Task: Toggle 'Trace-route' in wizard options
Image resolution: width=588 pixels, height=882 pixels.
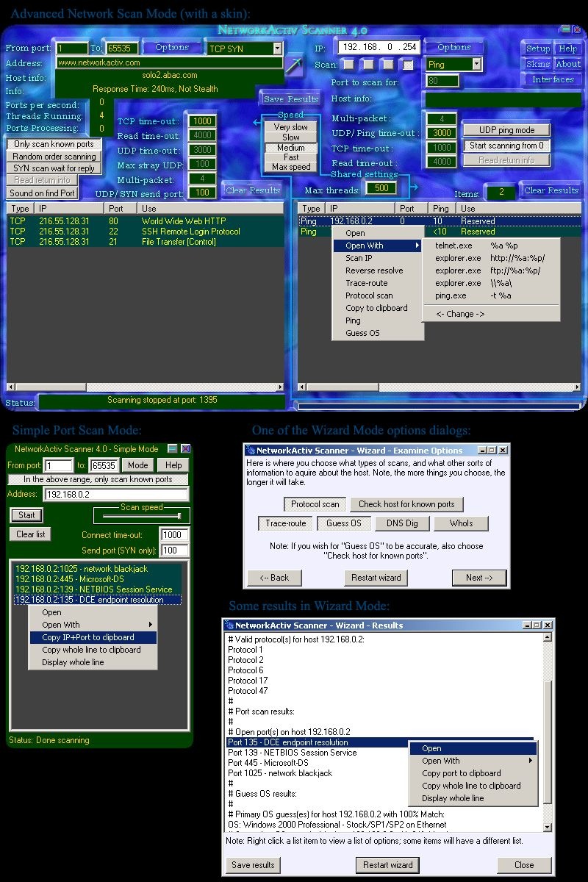Action: (x=286, y=523)
